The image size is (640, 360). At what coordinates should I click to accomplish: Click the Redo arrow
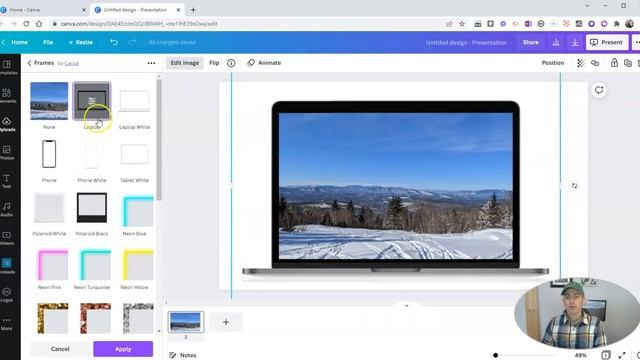(x=132, y=42)
